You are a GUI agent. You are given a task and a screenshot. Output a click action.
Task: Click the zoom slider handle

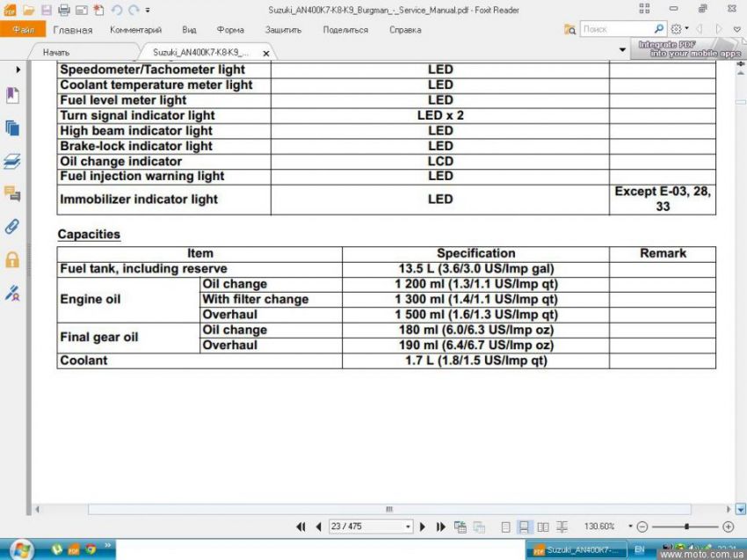686,527
